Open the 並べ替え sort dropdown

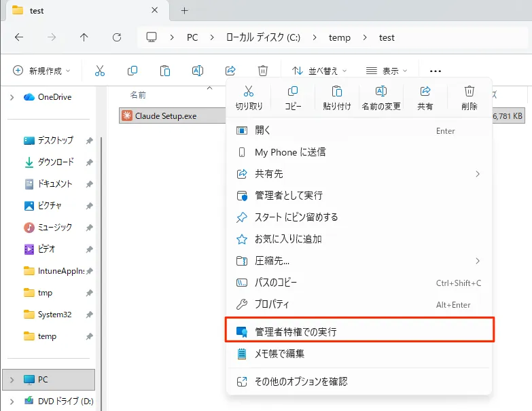tap(319, 71)
